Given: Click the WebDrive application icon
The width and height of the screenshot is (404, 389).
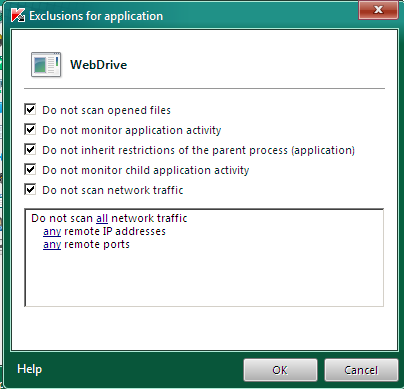Looking at the screenshot, I should (x=46, y=65).
